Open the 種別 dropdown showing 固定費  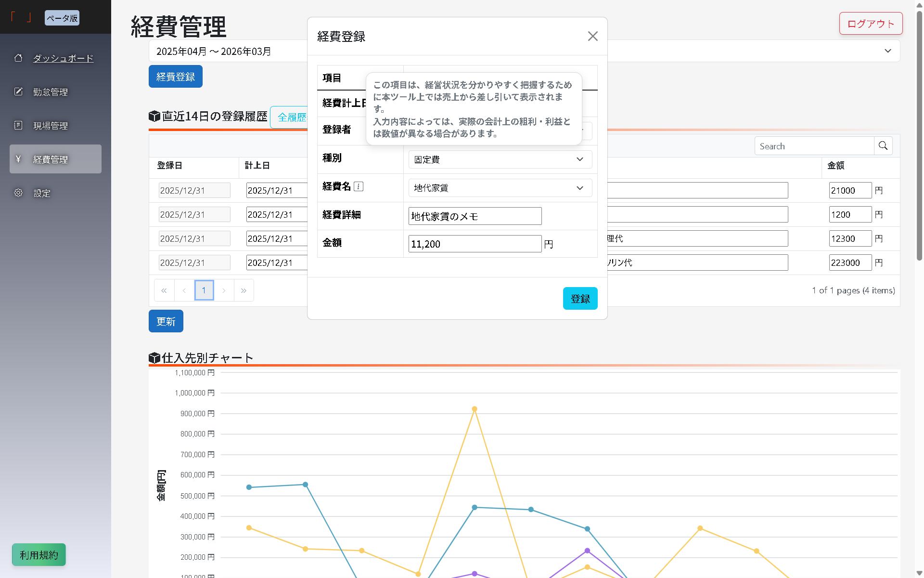(x=500, y=159)
